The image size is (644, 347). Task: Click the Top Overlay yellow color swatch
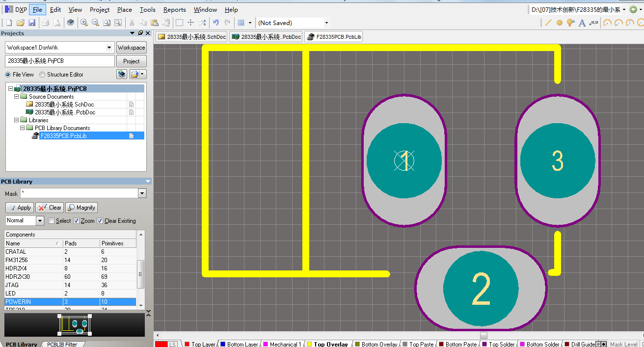pyautogui.click(x=309, y=344)
